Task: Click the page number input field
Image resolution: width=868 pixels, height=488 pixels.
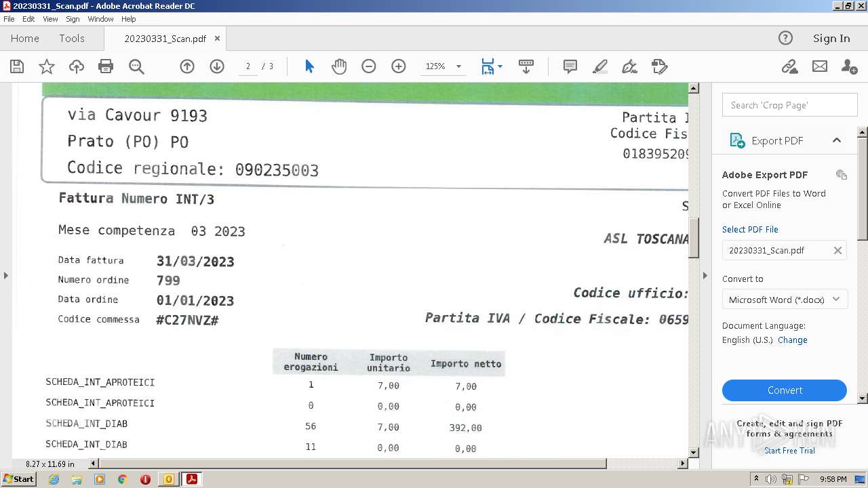Action: tap(248, 66)
